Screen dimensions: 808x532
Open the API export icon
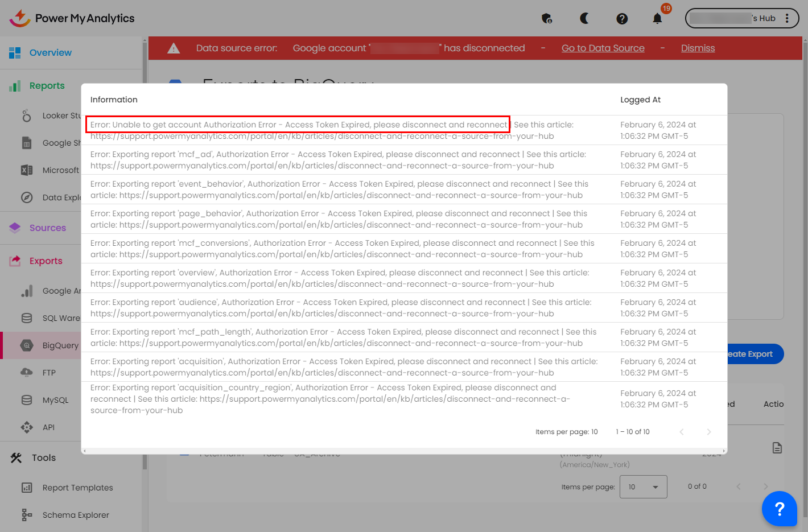pos(27,427)
